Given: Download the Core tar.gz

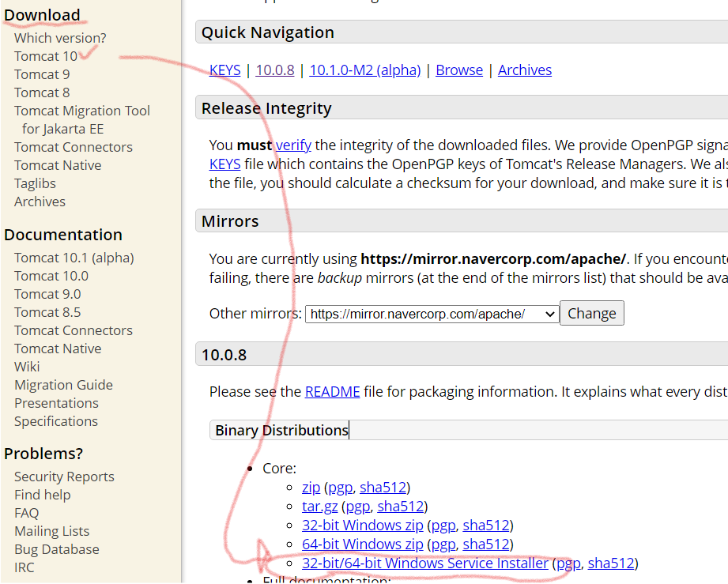Looking at the screenshot, I should [x=319, y=507].
